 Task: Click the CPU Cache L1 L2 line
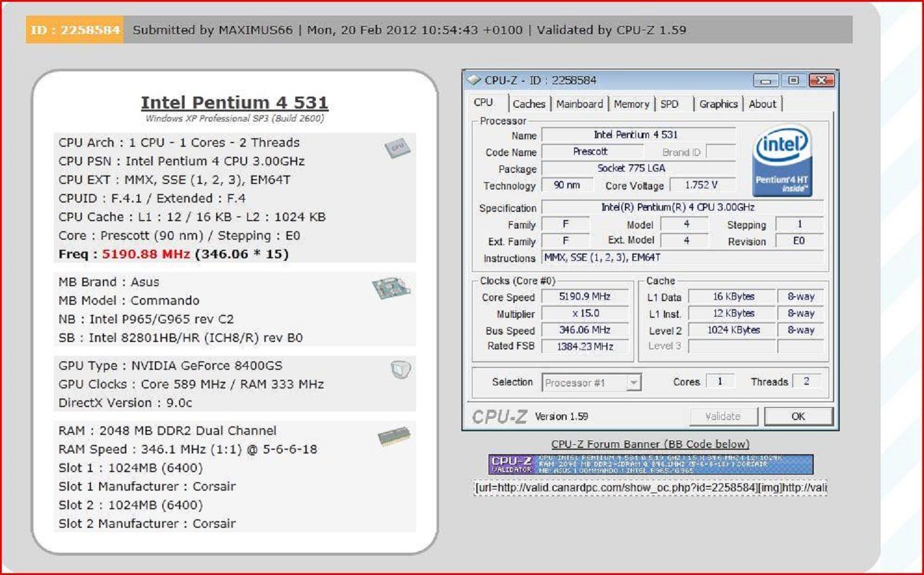[x=192, y=217]
